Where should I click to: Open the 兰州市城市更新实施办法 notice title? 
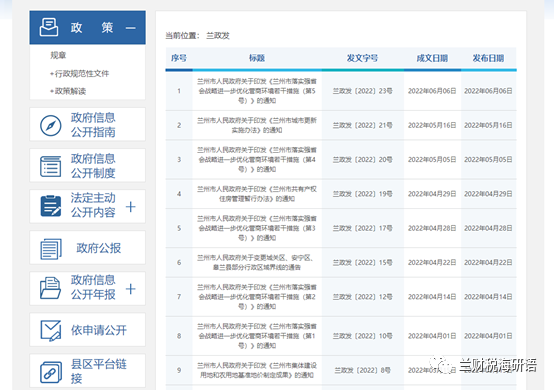257,125
